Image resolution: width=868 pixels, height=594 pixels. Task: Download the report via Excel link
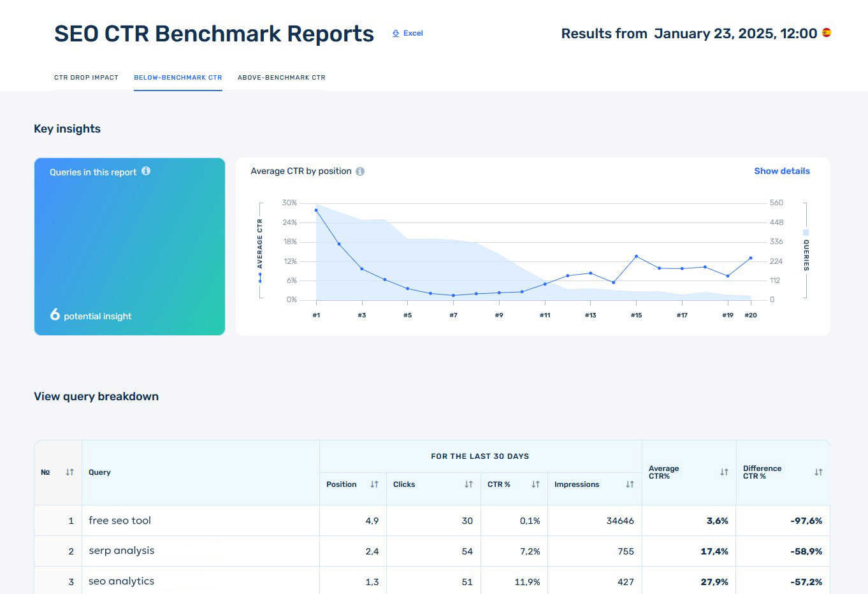click(408, 33)
